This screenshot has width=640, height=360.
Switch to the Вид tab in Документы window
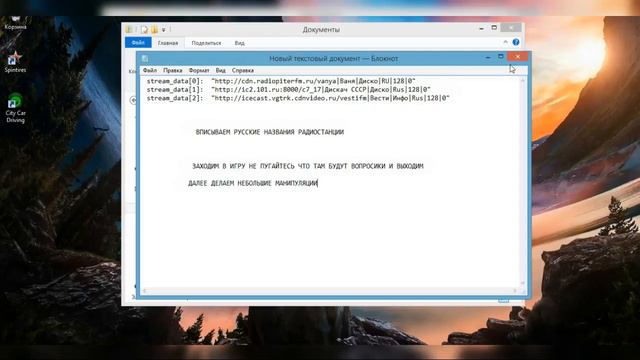(x=240, y=43)
